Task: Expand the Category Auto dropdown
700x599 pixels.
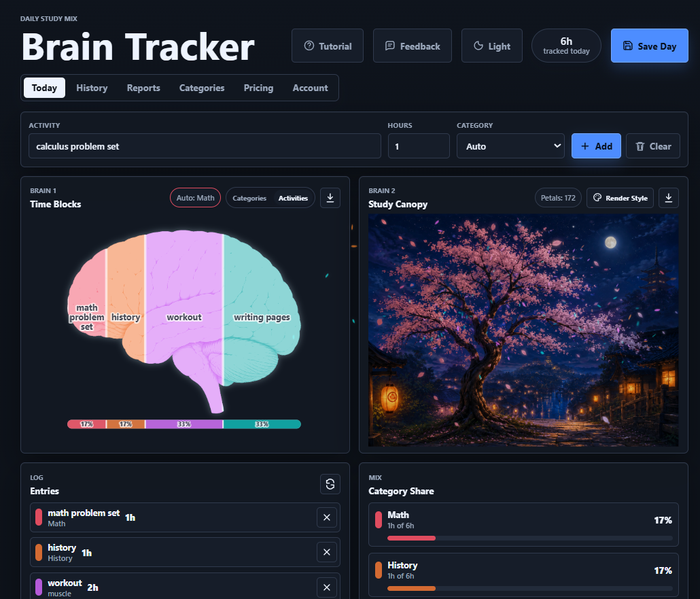Action: 510,146
